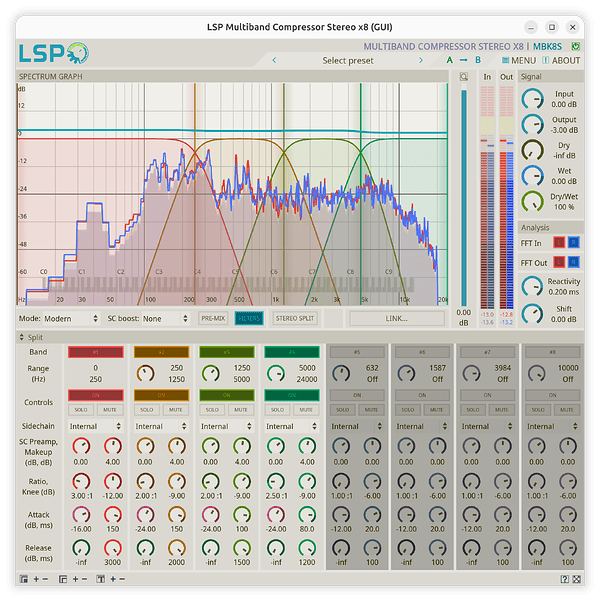Open the SC boost dropdown
This screenshot has height=600, width=600.
point(165,319)
